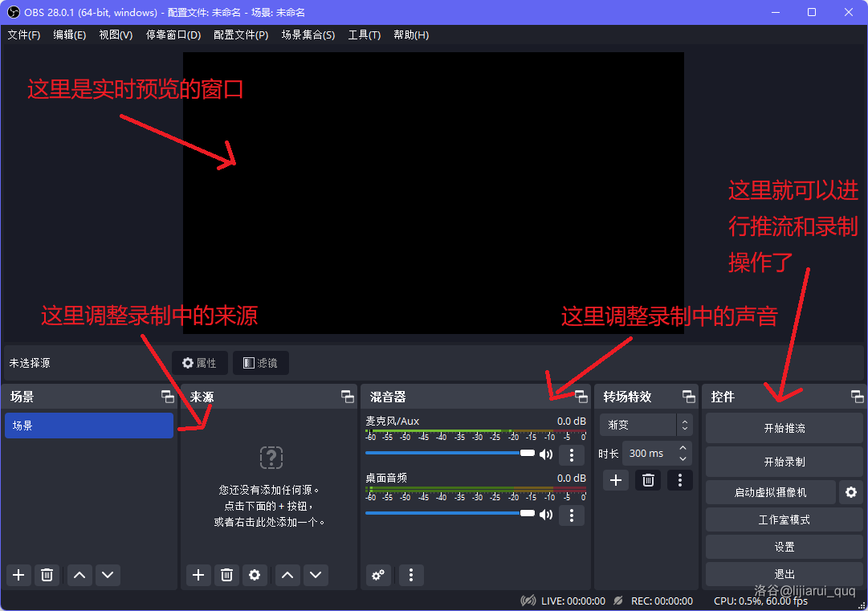Click LIVE: 00:00:00 status indicator
Image resolution: width=868 pixels, height=611 pixels.
pyautogui.click(x=573, y=601)
